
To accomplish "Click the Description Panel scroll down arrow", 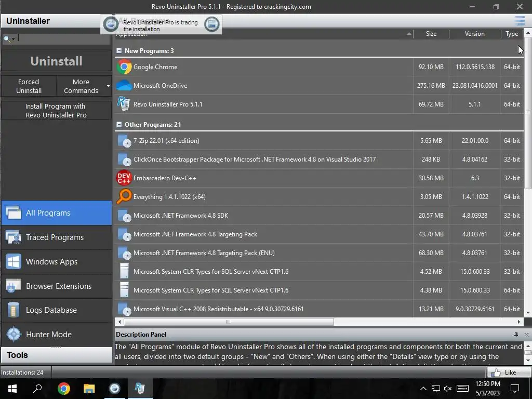I will pyautogui.click(x=528, y=360).
